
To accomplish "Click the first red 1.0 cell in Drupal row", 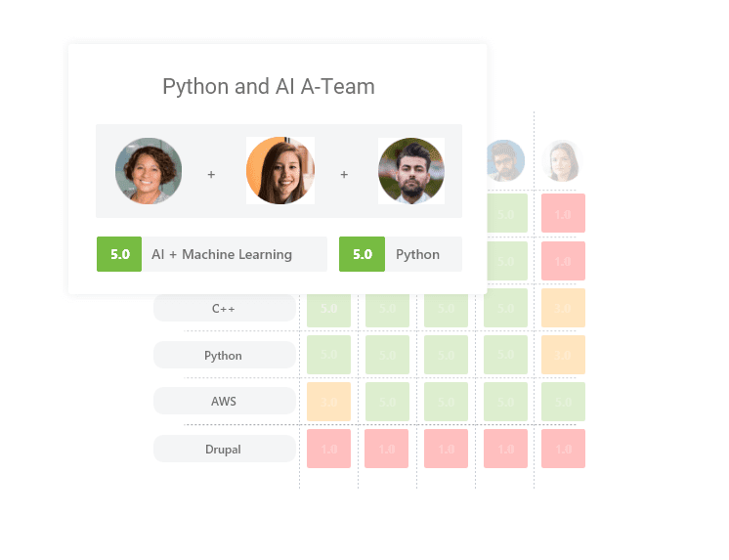I will (328, 450).
